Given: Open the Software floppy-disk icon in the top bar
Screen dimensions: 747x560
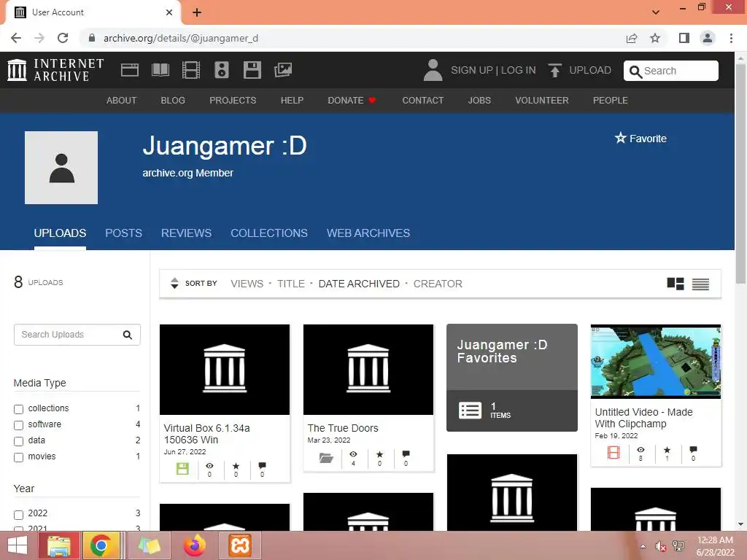Looking at the screenshot, I should point(252,70).
